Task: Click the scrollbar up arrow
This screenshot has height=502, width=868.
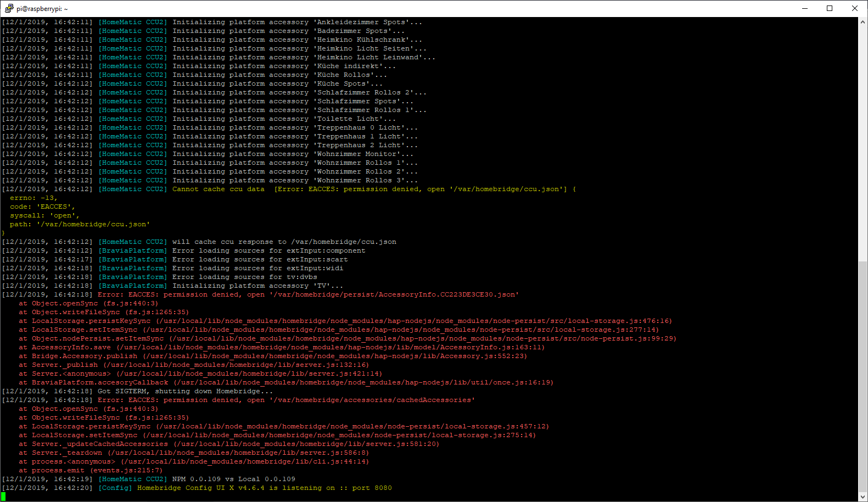Action: coord(863,22)
